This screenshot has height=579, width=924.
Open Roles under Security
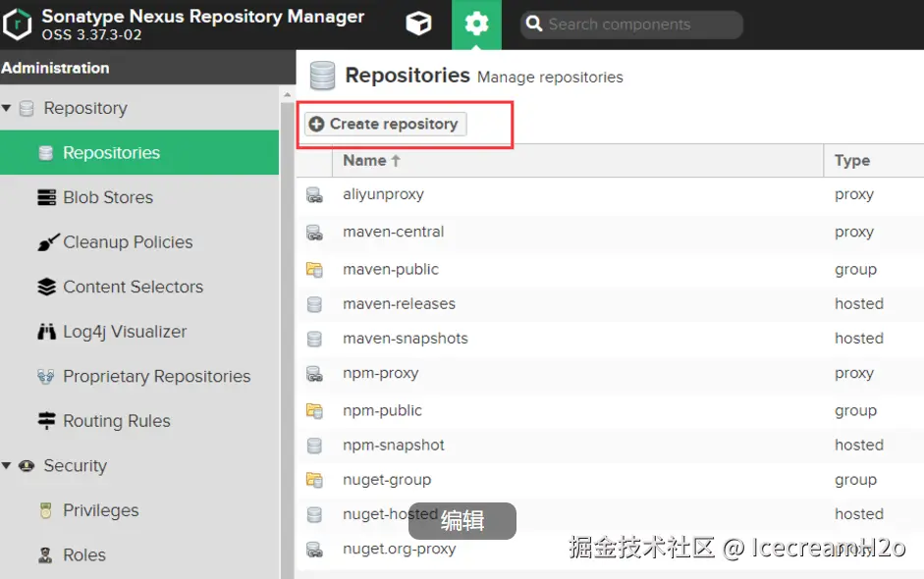(x=139, y=554)
